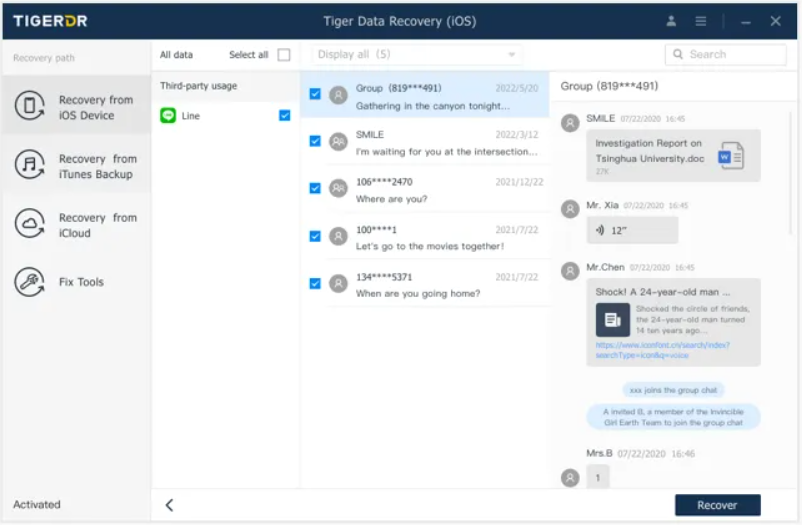
Task: Expand the Display all (5) dropdown
Action: click(416, 55)
